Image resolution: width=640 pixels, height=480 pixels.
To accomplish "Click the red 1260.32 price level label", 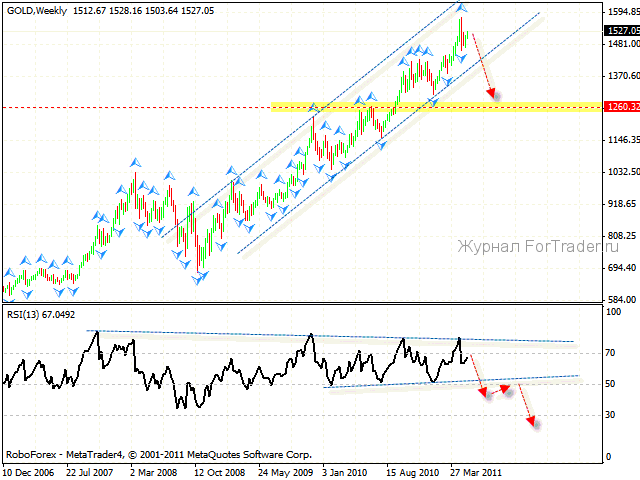I will pos(621,106).
